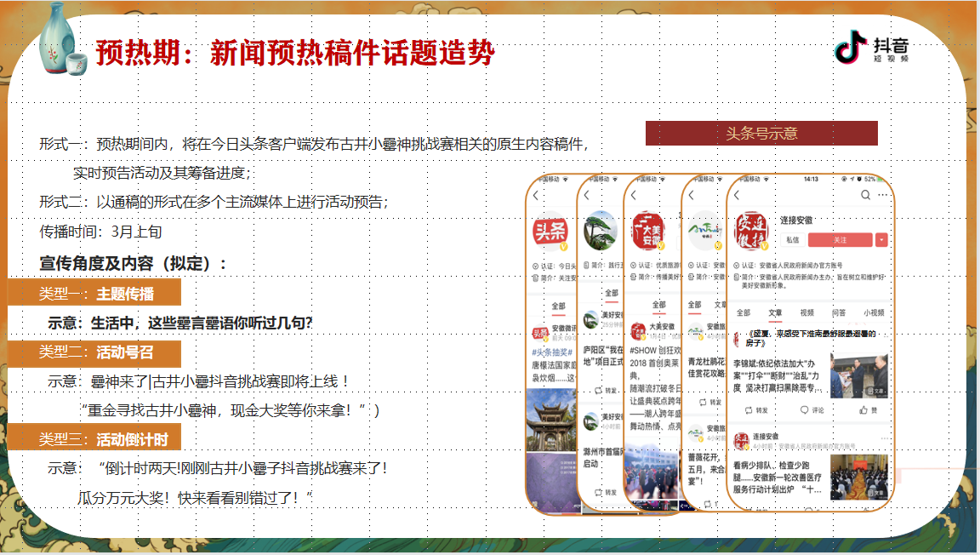Image resolution: width=980 pixels, height=555 pixels.
Task: Select the 小视频 tab
Action: [874, 313]
